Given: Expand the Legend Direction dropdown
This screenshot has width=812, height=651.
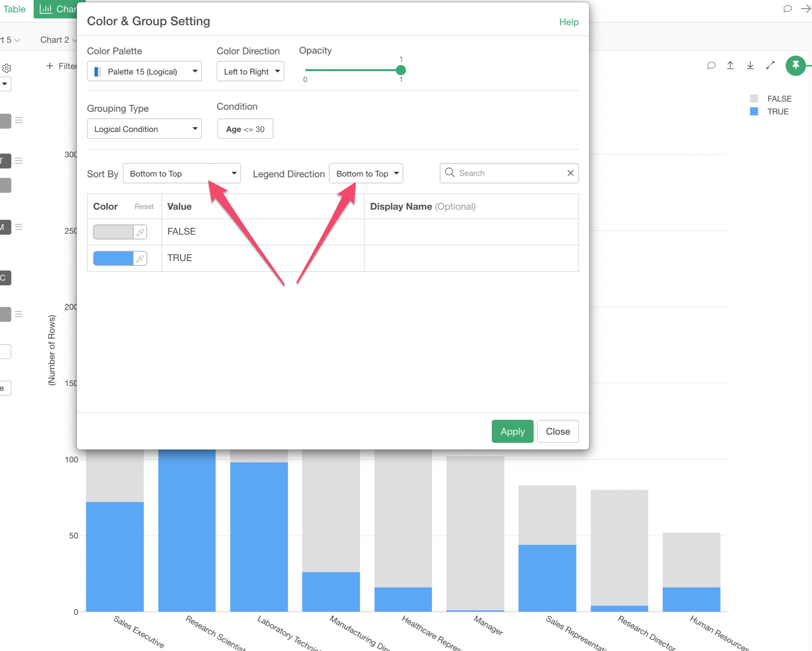Looking at the screenshot, I should coord(366,173).
